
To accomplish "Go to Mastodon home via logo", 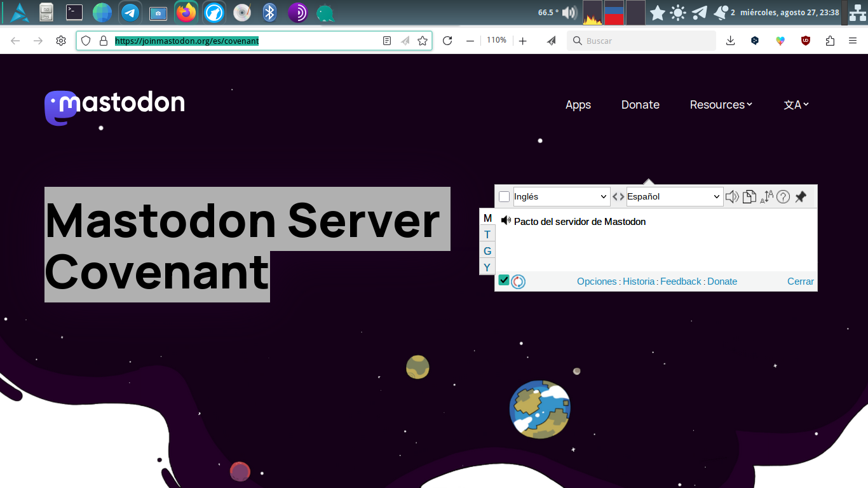I will pyautogui.click(x=114, y=107).
